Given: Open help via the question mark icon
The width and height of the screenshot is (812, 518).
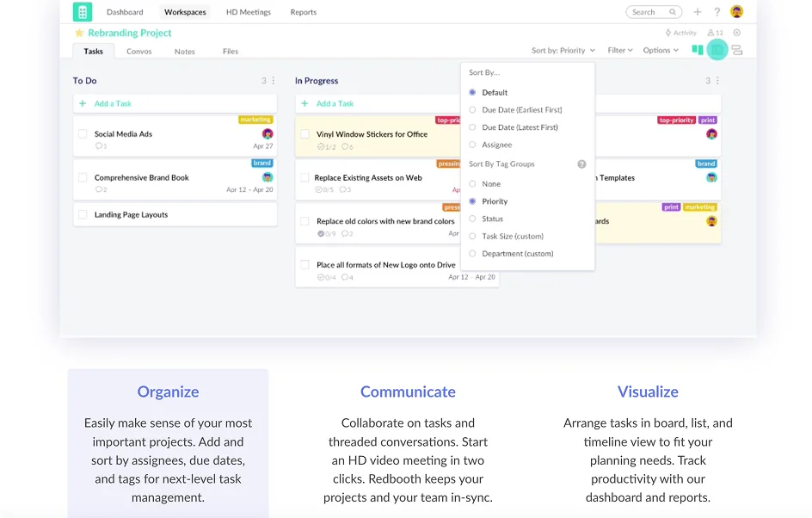Looking at the screenshot, I should click(717, 12).
